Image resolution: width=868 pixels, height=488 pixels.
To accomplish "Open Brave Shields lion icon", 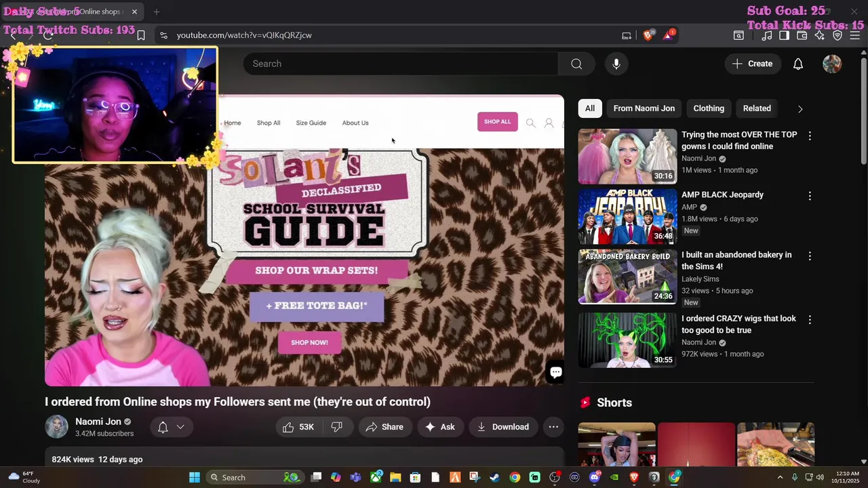I will click(x=648, y=35).
